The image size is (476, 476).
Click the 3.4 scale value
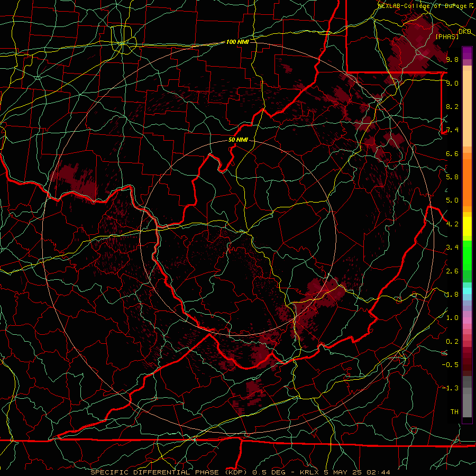[x=452, y=248]
